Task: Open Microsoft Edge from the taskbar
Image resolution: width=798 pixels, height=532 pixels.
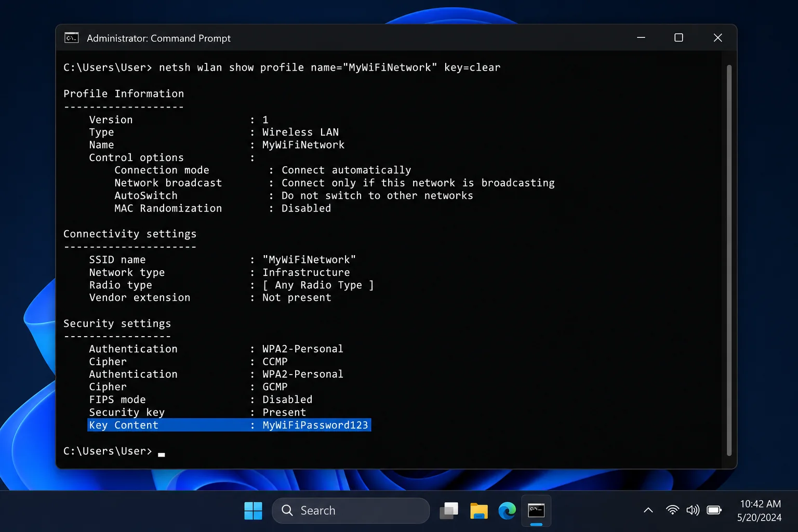Action: [x=507, y=511]
